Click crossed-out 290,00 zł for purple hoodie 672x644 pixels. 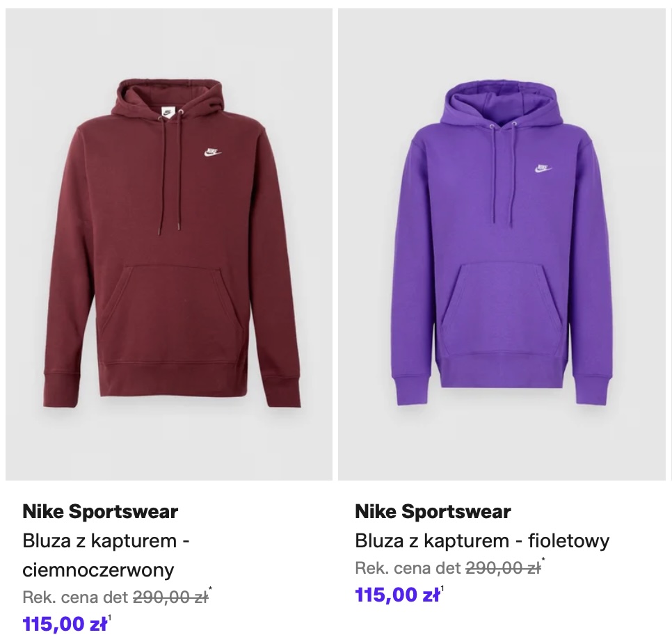point(503,567)
